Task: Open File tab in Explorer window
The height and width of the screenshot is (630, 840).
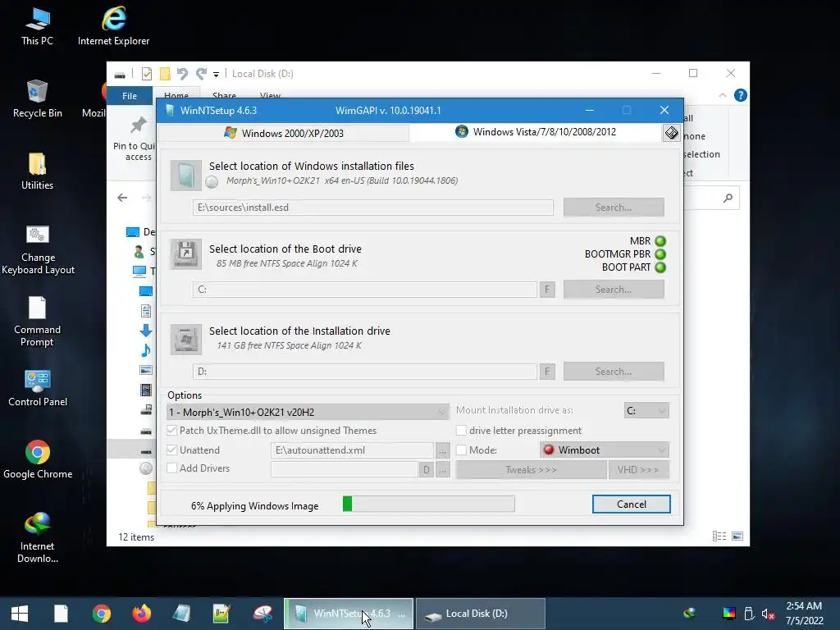Action: click(x=130, y=96)
